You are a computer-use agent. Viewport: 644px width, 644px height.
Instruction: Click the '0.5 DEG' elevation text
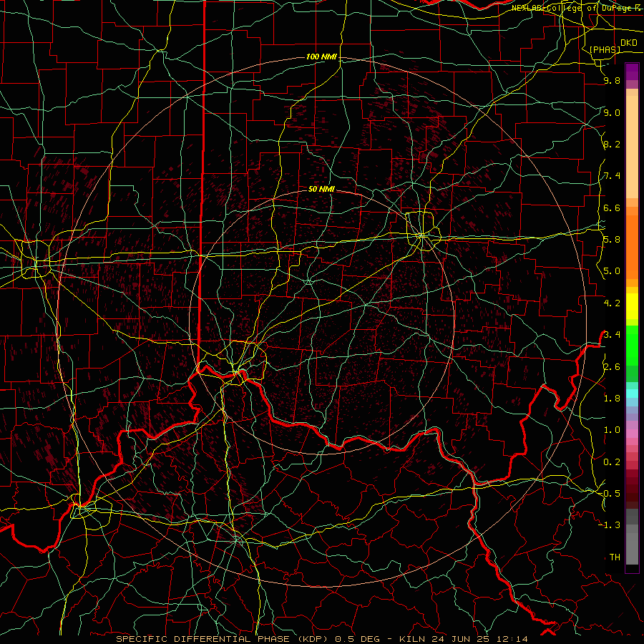(357, 639)
